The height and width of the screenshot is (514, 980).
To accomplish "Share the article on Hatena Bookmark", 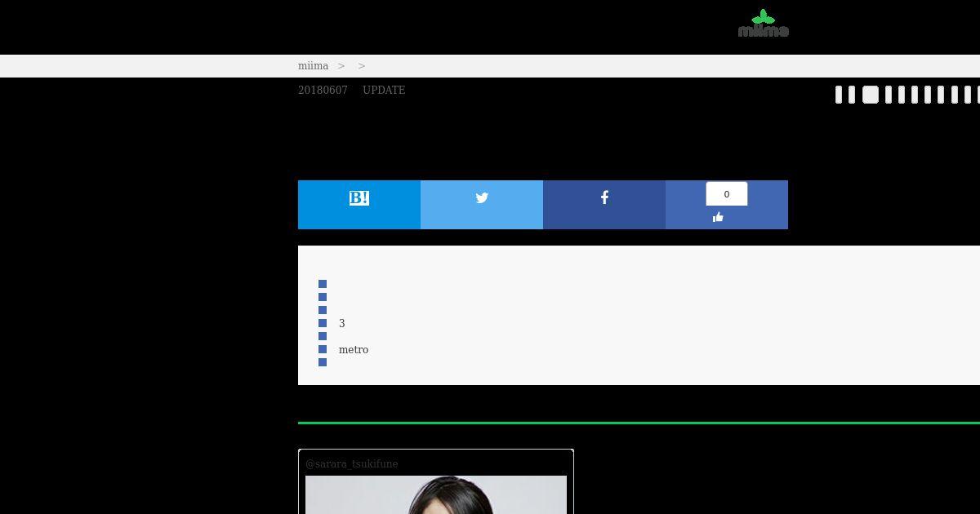I will tap(359, 205).
